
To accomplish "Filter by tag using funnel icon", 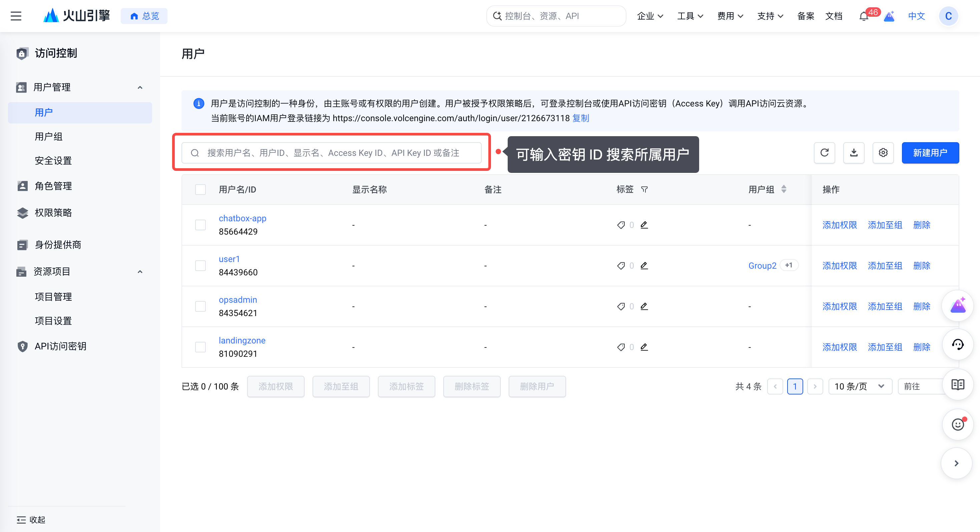I will tap(644, 190).
